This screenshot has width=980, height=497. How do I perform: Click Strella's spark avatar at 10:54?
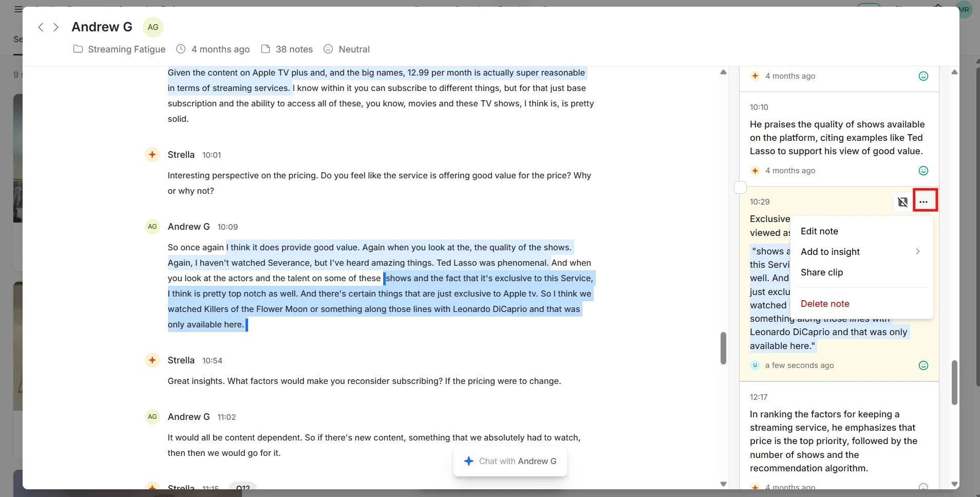tap(153, 360)
